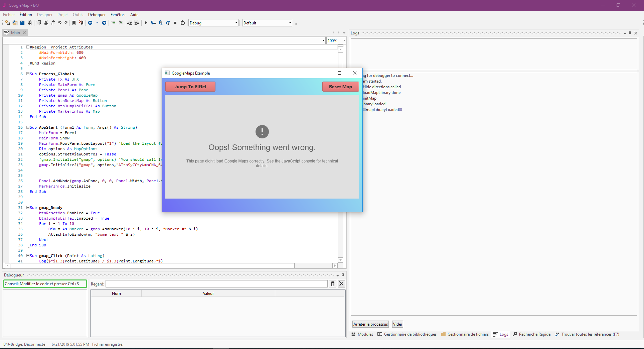Viewport: 644px width, 349px height.
Task: Open a project using the folder icon
Action: [15, 23]
